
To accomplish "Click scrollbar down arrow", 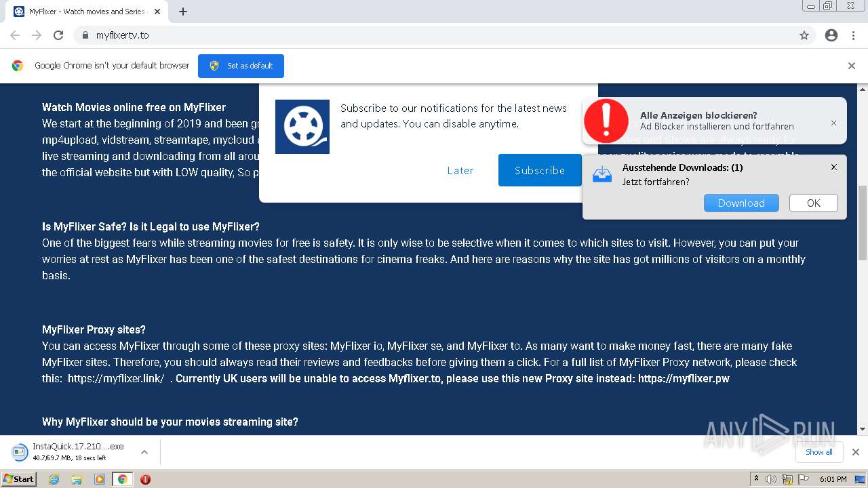I will click(863, 429).
